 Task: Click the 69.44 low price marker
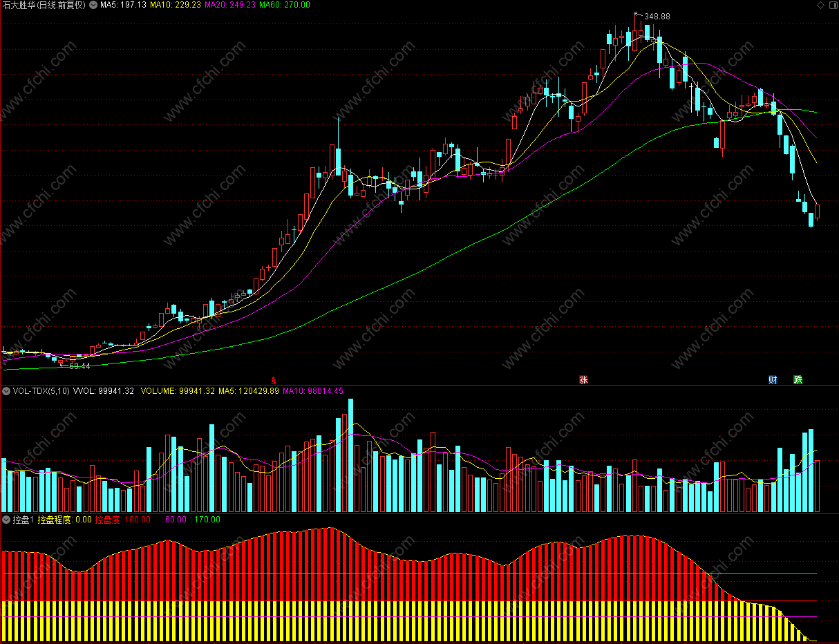click(x=79, y=366)
